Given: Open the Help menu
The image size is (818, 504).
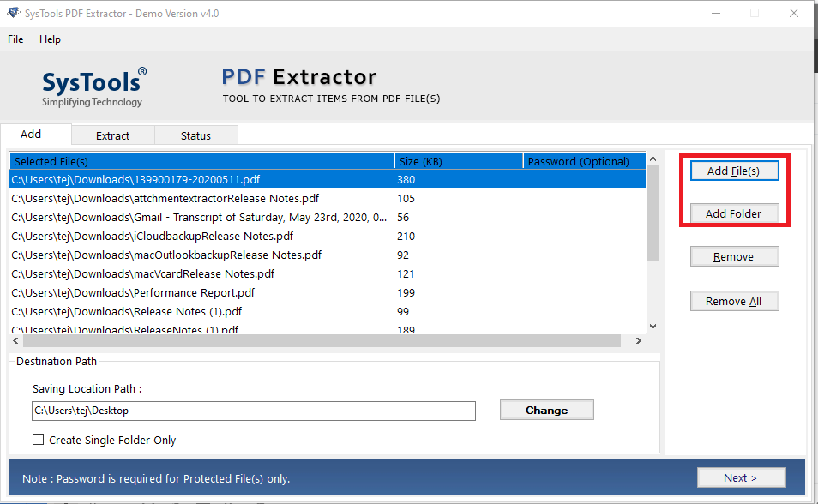Looking at the screenshot, I should pos(50,39).
